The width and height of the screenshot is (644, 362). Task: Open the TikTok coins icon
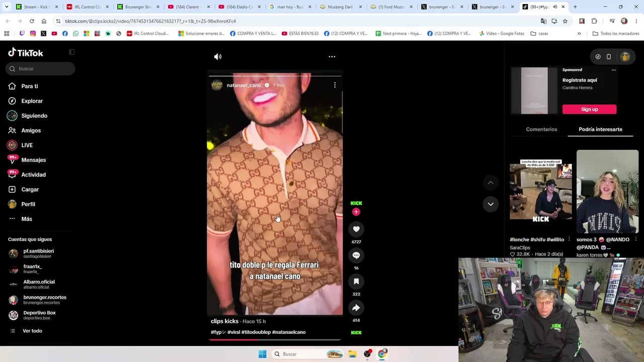point(598,57)
